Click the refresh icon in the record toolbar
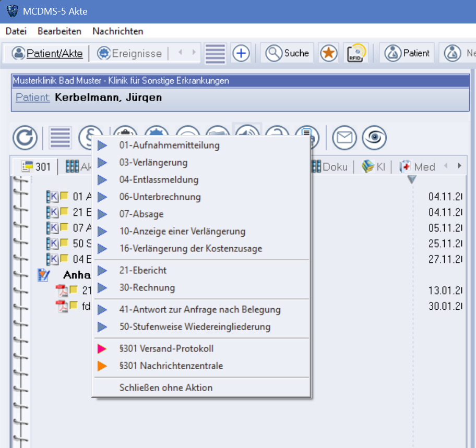The image size is (476, 448). 25,138
